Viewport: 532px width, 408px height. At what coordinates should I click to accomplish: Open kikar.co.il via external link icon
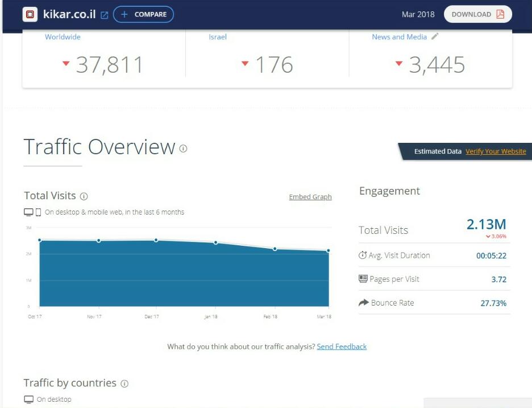coord(104,15)
